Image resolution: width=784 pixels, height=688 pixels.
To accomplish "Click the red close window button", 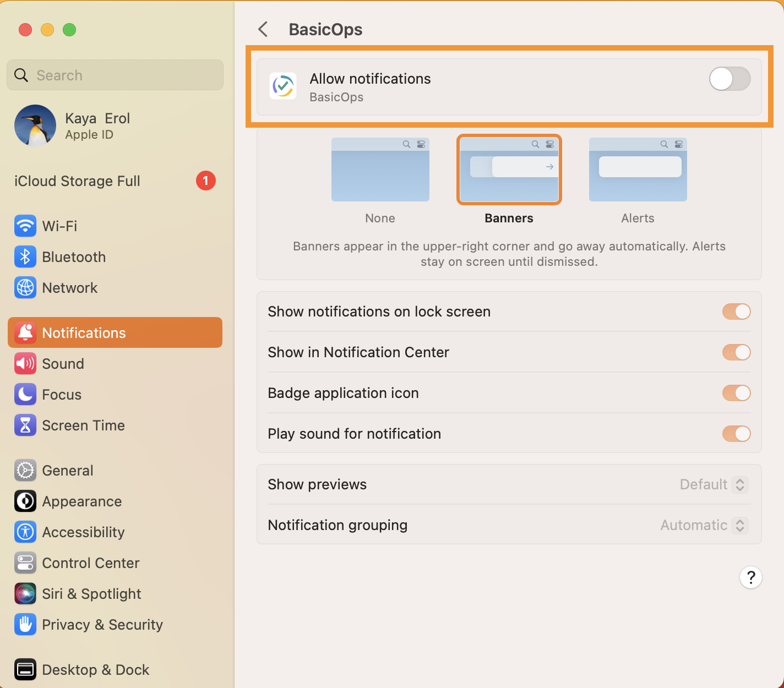I will click(x=25, y=30).
